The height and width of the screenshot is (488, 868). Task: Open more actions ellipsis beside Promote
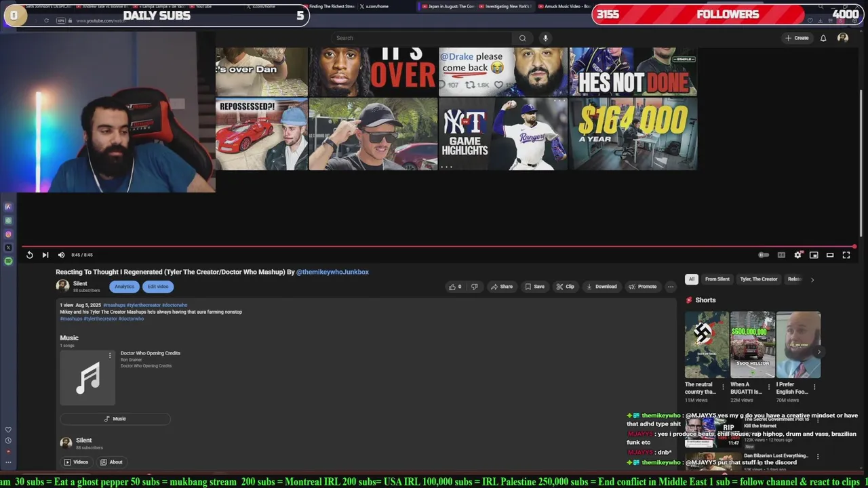[x=671, y=287]
